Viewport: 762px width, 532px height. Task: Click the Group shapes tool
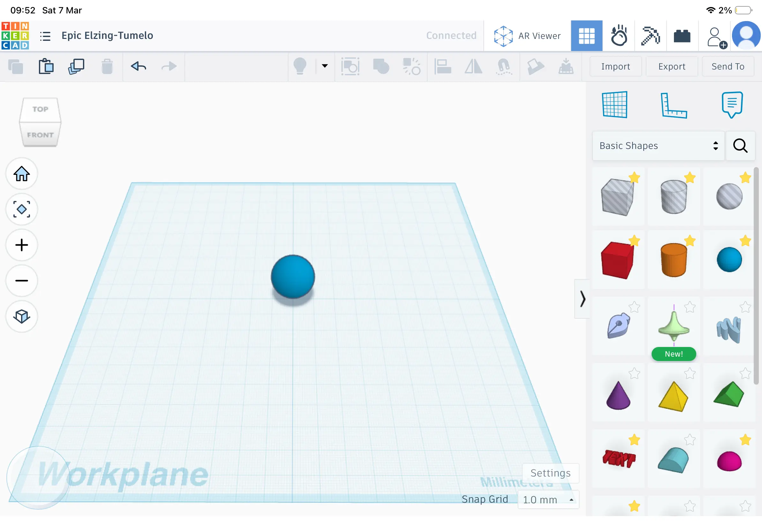(x=381, y=66)
